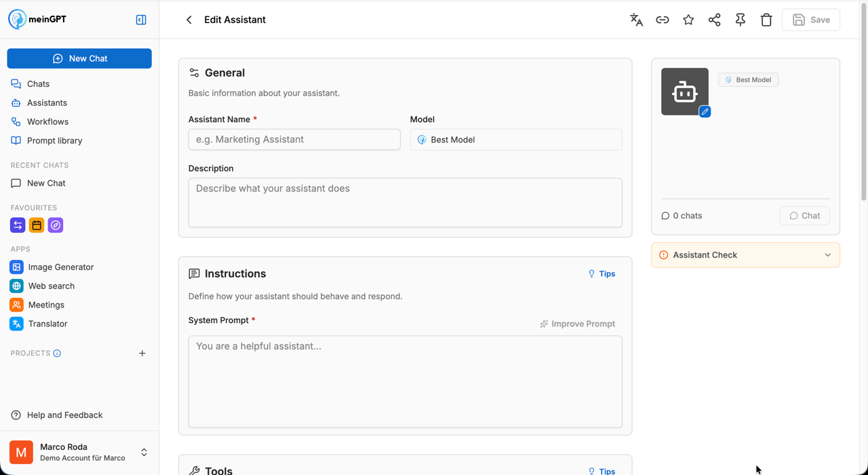
Task: Share the assistant via the share icon
Action: click(714, 20)
